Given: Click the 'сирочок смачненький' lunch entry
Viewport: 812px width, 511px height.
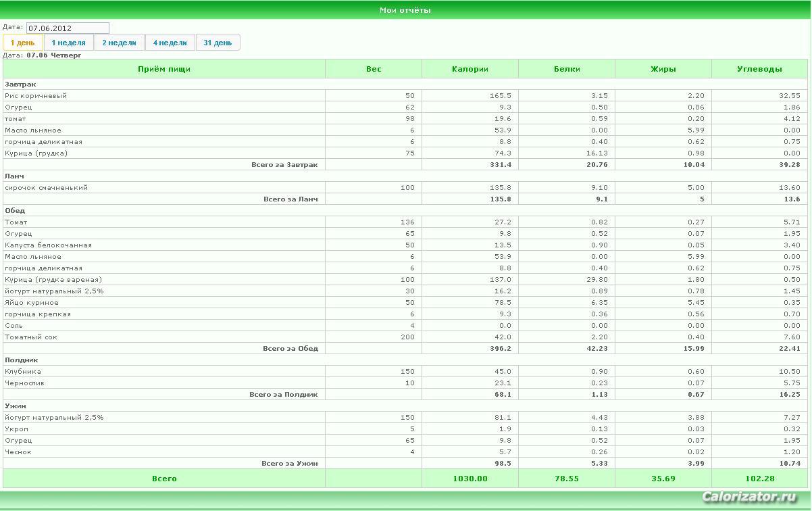Looking at the screenshot, I should (47, 188).
